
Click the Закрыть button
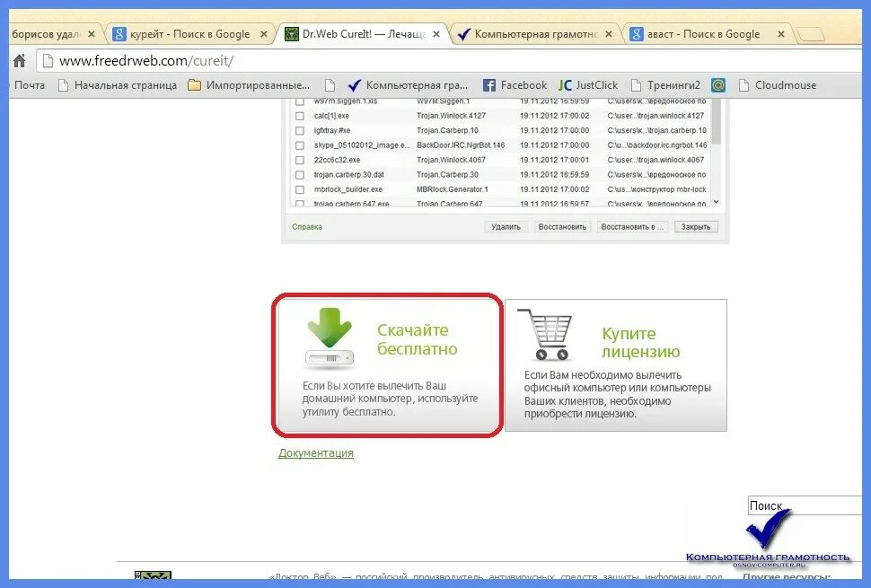pos(696,226)
